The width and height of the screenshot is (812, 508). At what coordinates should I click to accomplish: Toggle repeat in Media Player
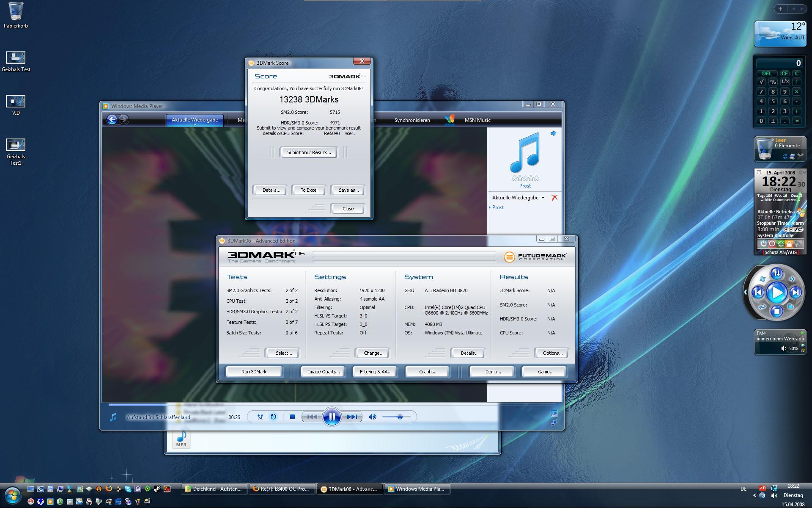[273, 417]
